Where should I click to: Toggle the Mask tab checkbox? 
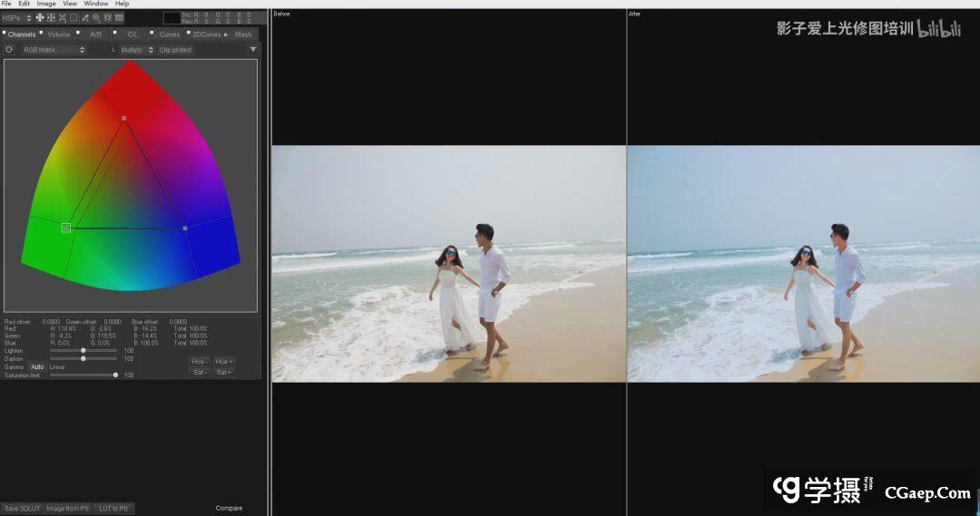click(226, 33)
